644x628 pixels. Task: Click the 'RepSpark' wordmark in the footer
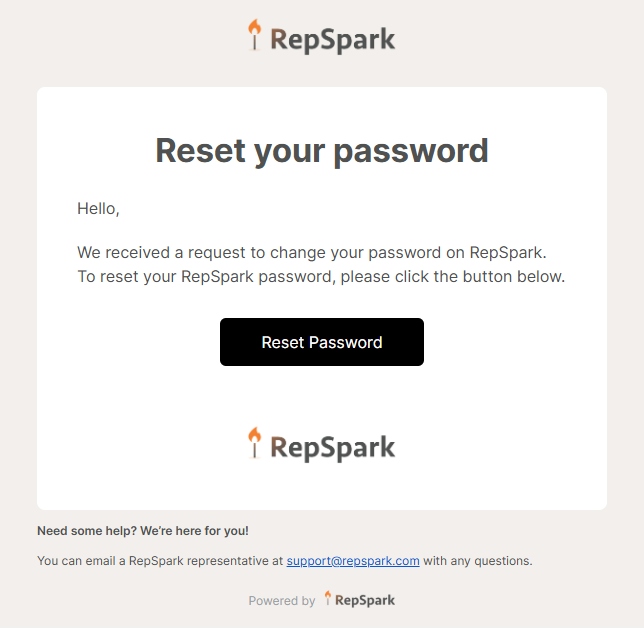coord(365,600)
